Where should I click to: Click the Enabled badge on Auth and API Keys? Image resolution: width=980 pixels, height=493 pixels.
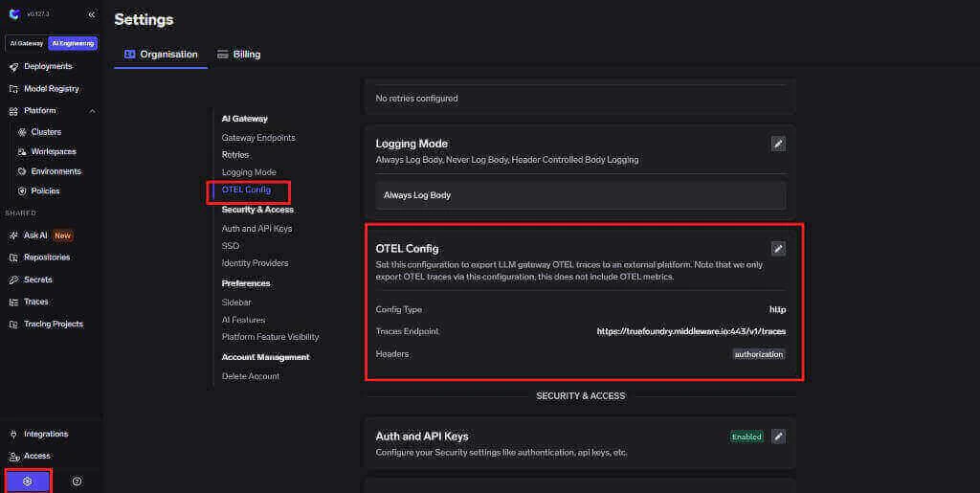click(x=746, y=437)
